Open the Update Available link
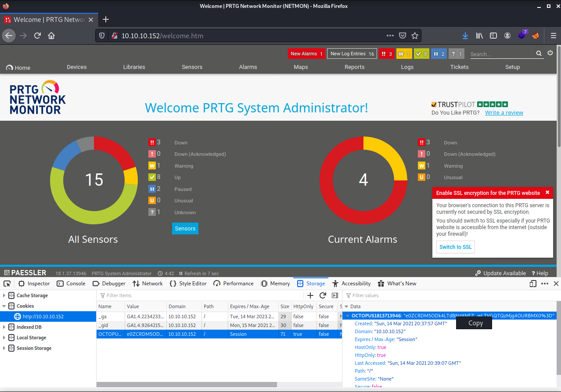The image size is (561, 392). (x=500, y=273)
